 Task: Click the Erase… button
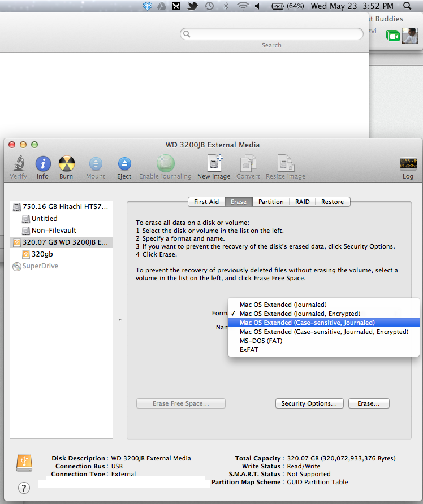tap(369, 403)
